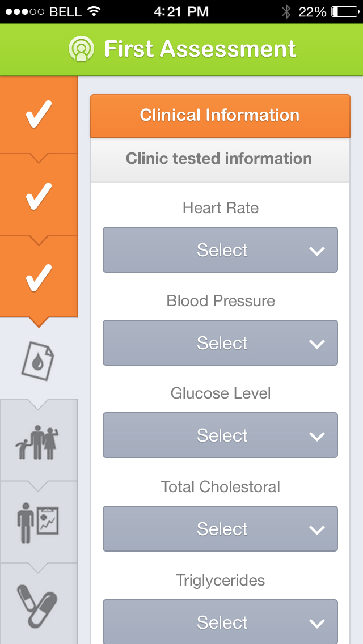Tap the 4:21 PM clock
Screen dimensions: 363x644
point(181,11)
